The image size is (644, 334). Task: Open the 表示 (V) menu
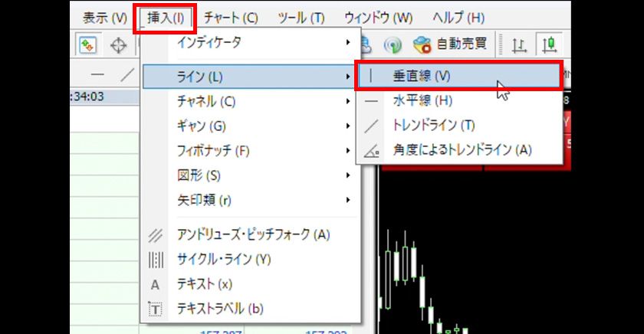(x=106, y=18)
